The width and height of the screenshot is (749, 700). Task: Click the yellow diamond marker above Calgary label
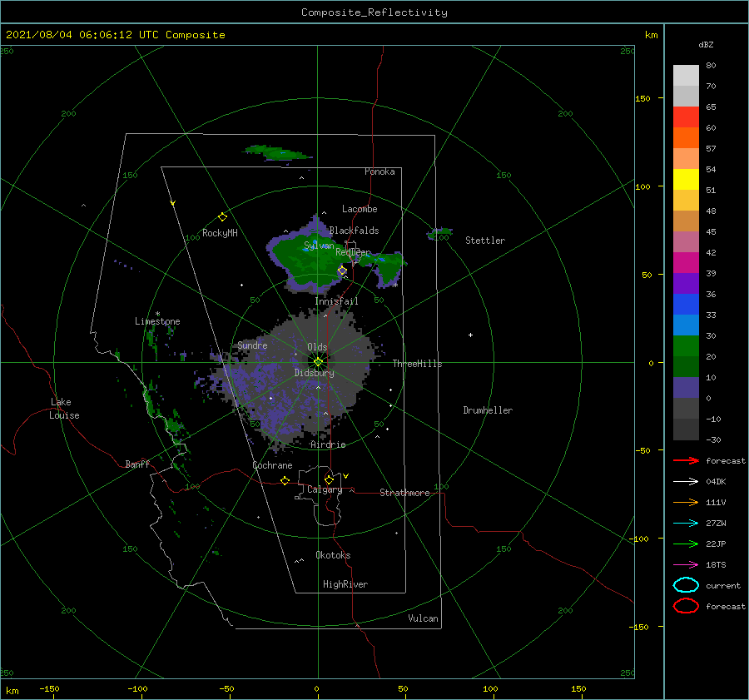coord(329,479)
